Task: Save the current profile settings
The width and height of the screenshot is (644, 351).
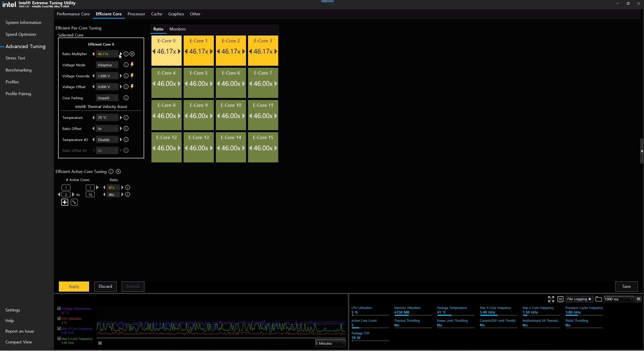Action: (626, 286)
